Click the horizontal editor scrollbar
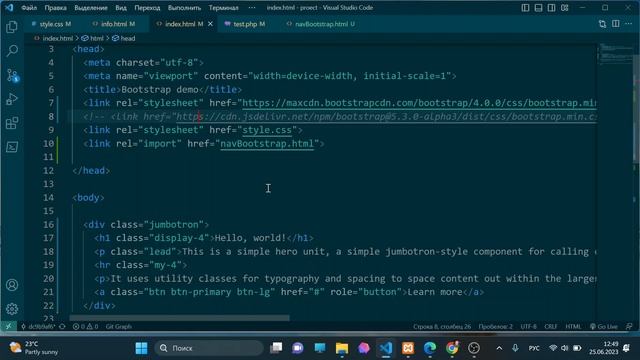Viewport: 640px width, 360px height. click(x=180, y=318)
